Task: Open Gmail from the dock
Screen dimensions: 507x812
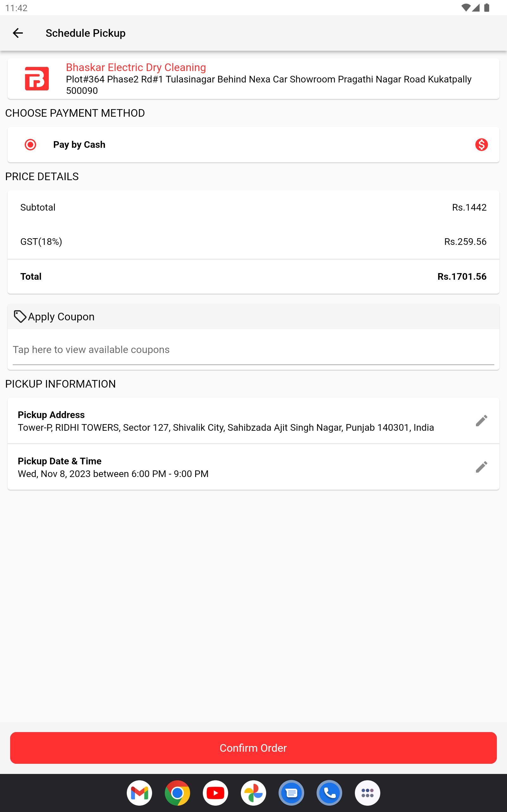Action: [x=139, y=793]
